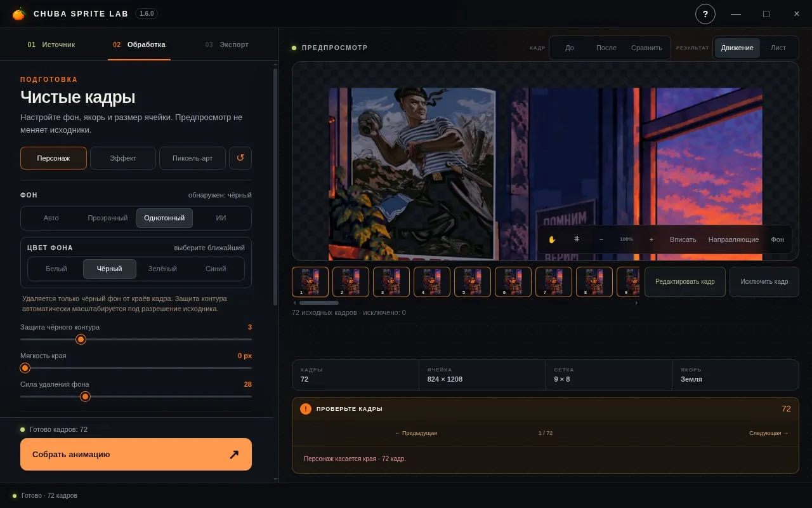Pick Белый as background color
The height and width of the screenshot is (508, 812).
tap(56, 269)
